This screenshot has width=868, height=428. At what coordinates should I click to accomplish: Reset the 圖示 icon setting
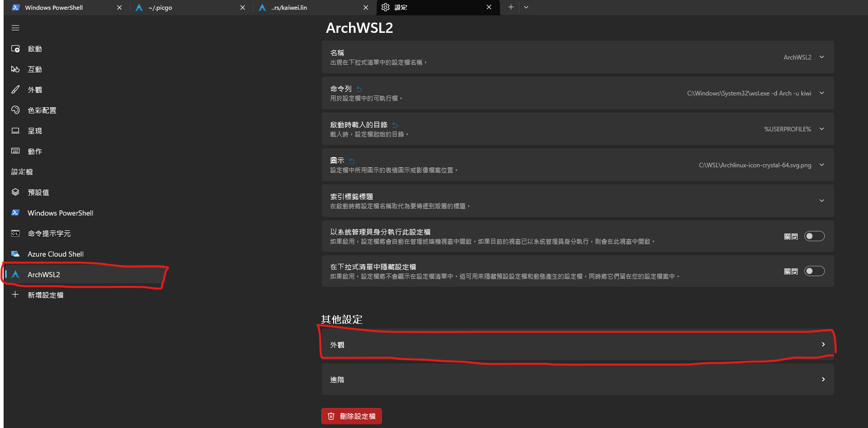(352, 161)
